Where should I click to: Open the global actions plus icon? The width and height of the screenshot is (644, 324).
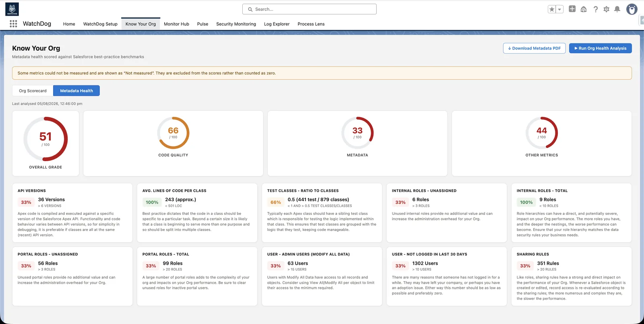coord(572,9)
